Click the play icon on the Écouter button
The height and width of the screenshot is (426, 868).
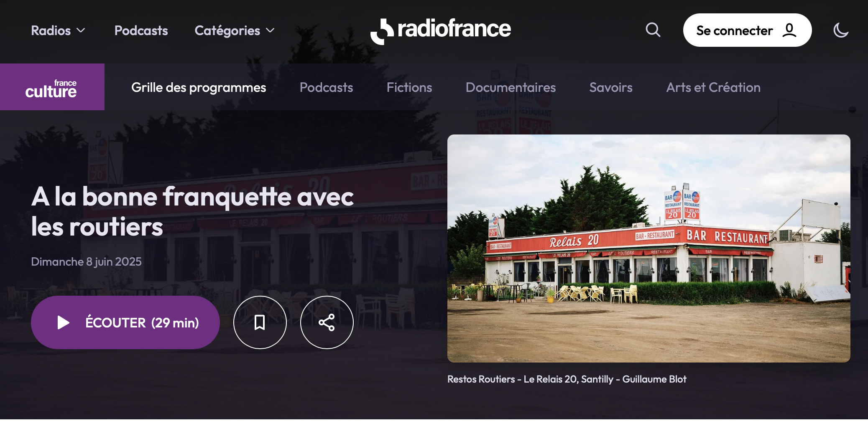tap(64, 322)
